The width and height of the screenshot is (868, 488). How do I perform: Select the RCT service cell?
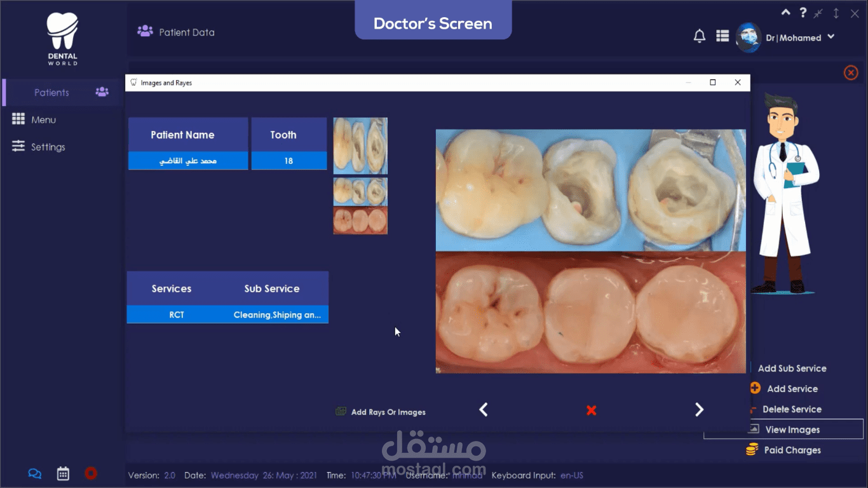pyautogui.click(x=177, y=315)
